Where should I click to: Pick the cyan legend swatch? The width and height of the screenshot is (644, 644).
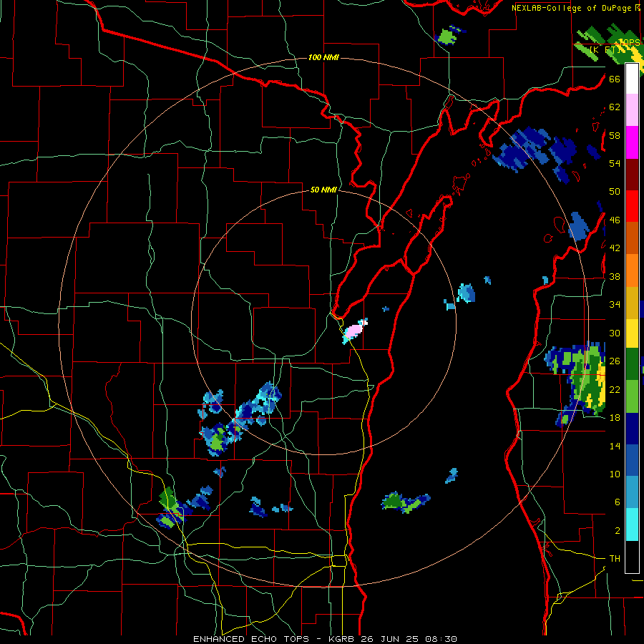pyautogui.click(x=632, y=525)
